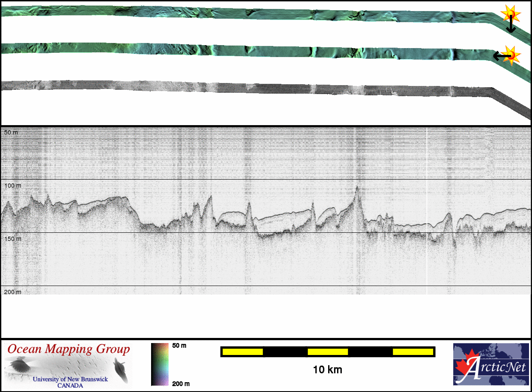
Task: Click the 150 m depth axis label
Action: pos(13,239)
